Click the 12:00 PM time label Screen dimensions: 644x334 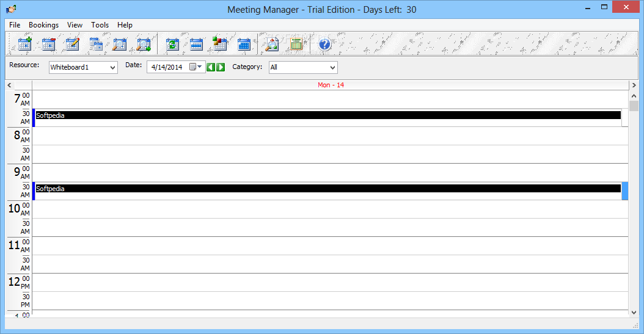pyautogui.click(x=19, y=282)
